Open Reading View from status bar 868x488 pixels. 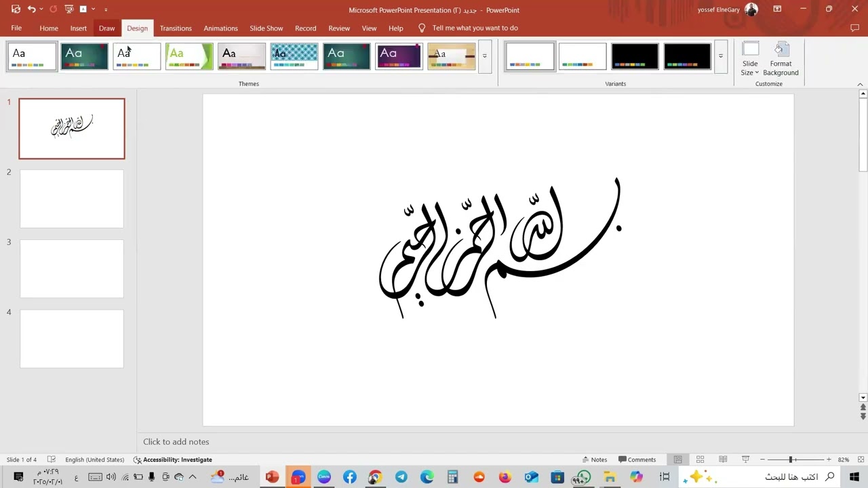723,460
